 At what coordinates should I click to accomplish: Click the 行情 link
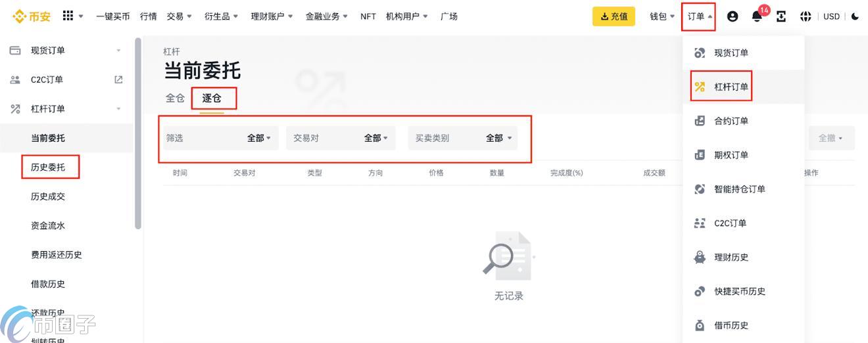(x=149, y=16)
